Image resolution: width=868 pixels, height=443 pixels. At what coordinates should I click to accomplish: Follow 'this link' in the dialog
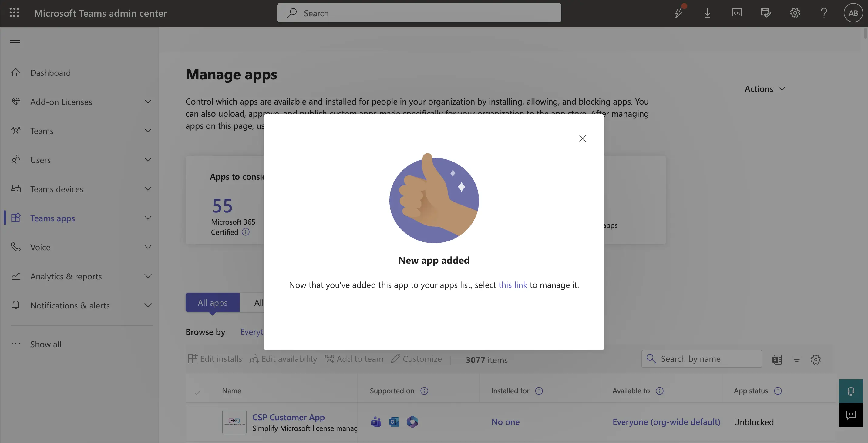click(x=513, y=285)
